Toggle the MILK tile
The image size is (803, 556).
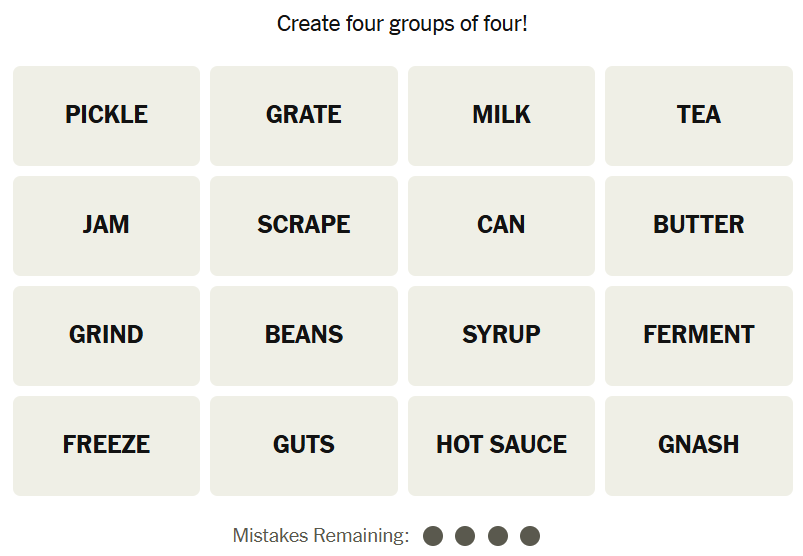[501, 115]
